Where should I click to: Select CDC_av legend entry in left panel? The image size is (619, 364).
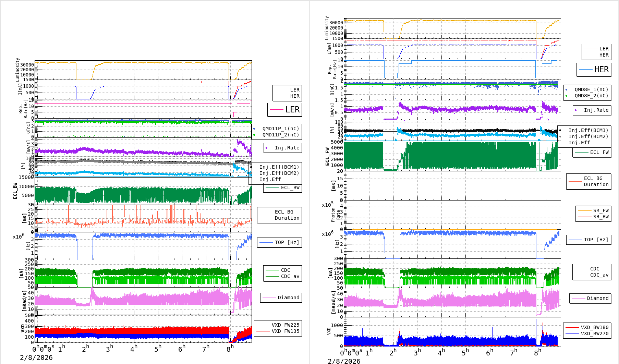tap(283, 276)
